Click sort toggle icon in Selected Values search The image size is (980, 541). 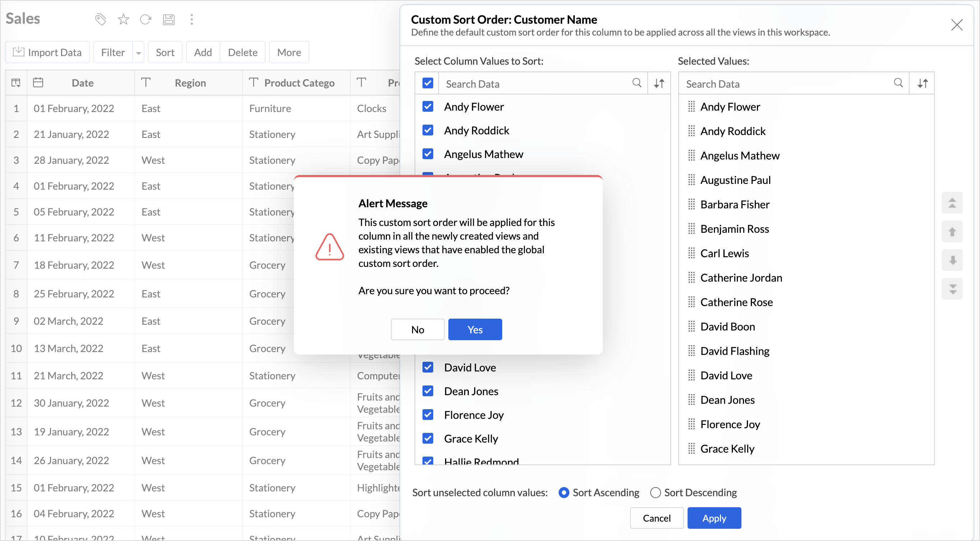coord(922,83)
